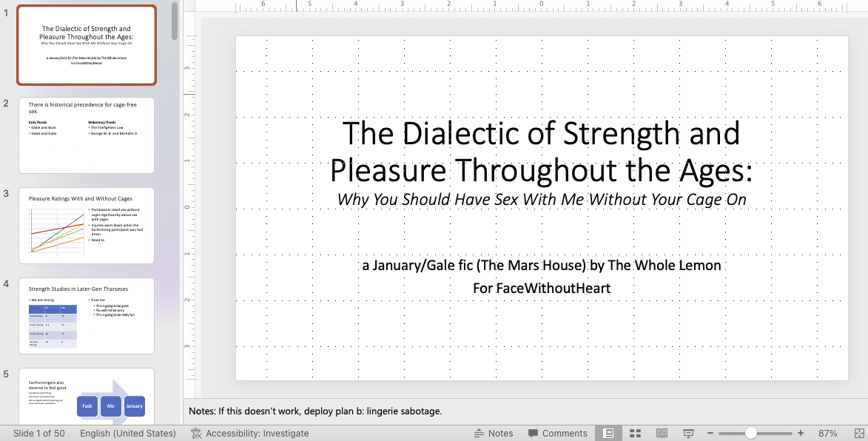This screenshot has height=441, width=868.
Task: Select slide 4 Strength Studies thumbnail
Action: (87, 316)
